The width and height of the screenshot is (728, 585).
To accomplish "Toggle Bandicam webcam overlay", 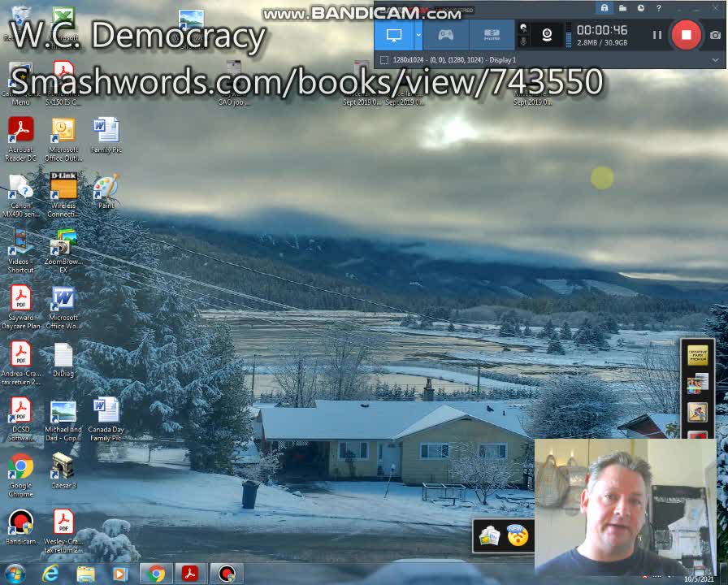I will 547,35.
